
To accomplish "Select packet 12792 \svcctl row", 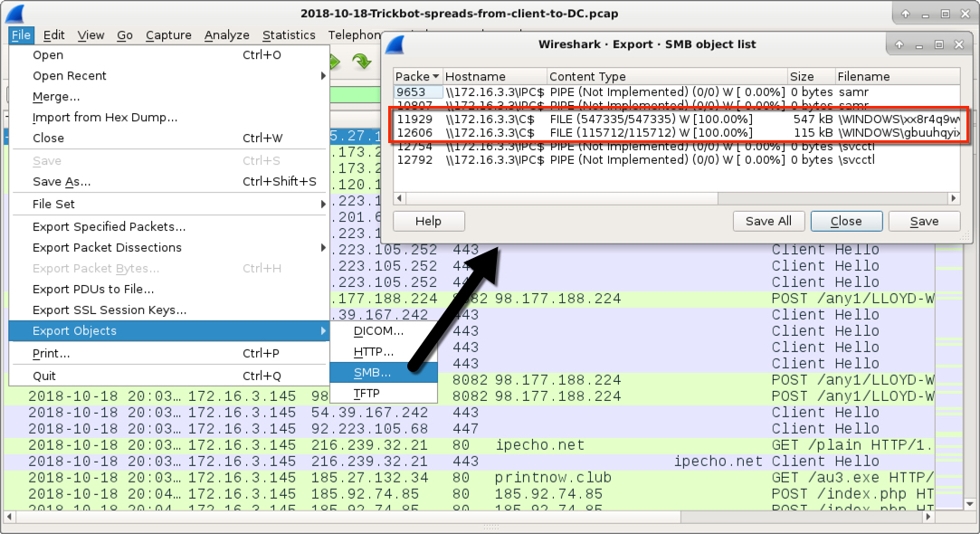I will [x=677, y=160].
